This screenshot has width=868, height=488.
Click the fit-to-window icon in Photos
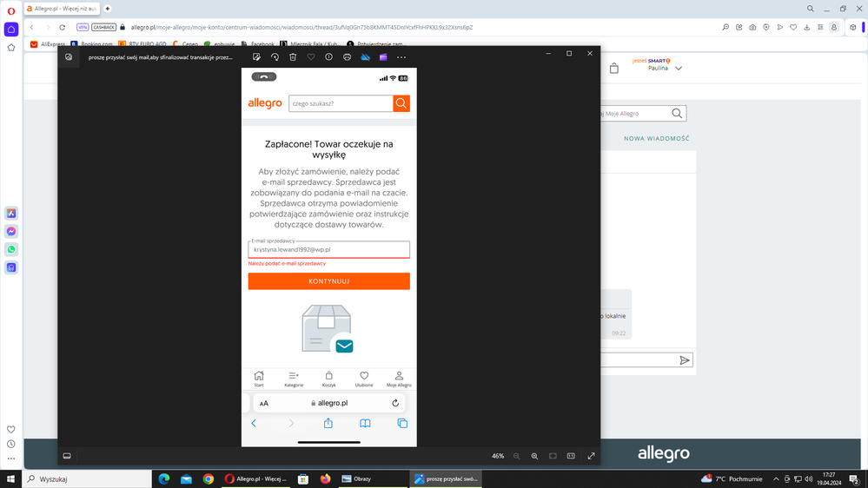click(x=553, y=456)
